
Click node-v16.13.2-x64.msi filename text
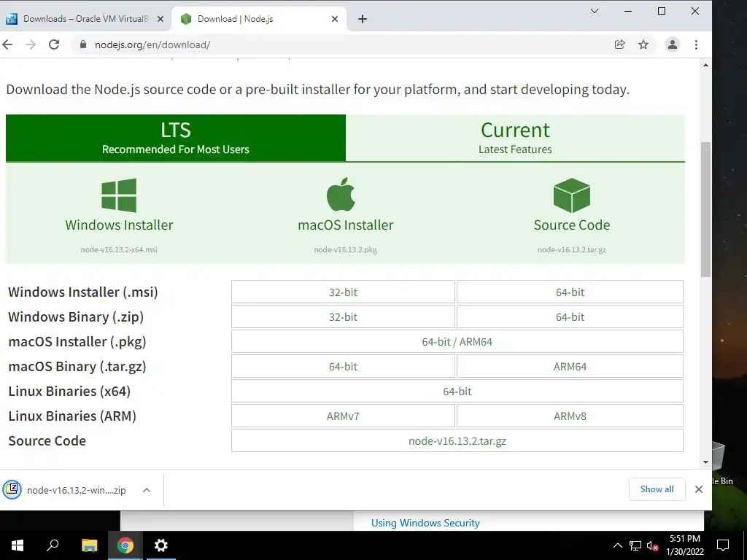tap(119, 249)
